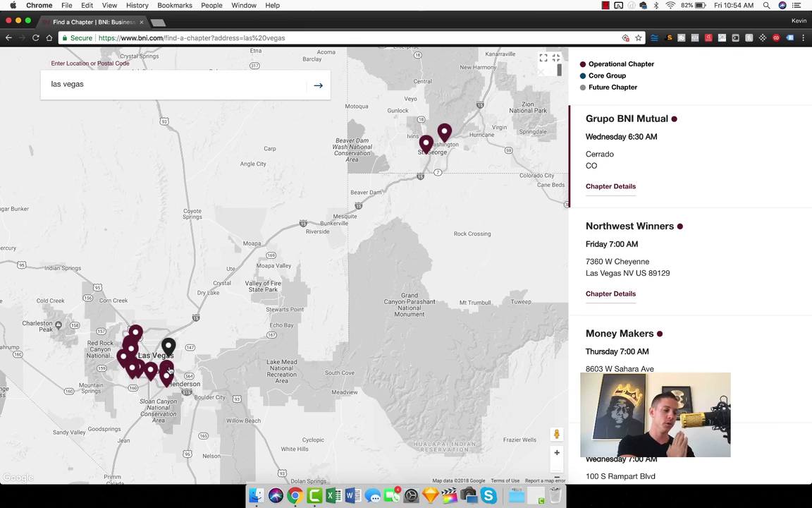Screen dimensions: 812x508
Task: Open System Preferences from the Dock
Action: (411, 495)
